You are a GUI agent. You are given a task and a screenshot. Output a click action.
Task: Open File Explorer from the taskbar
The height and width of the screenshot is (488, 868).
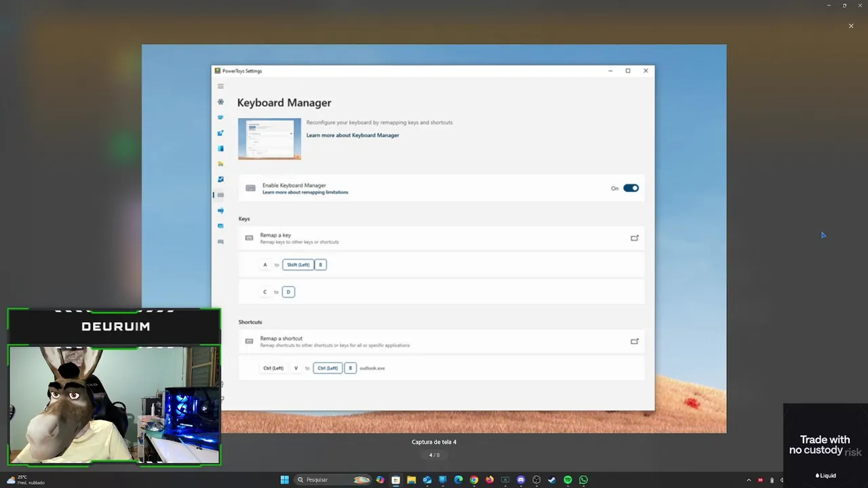tap(412, 480)
